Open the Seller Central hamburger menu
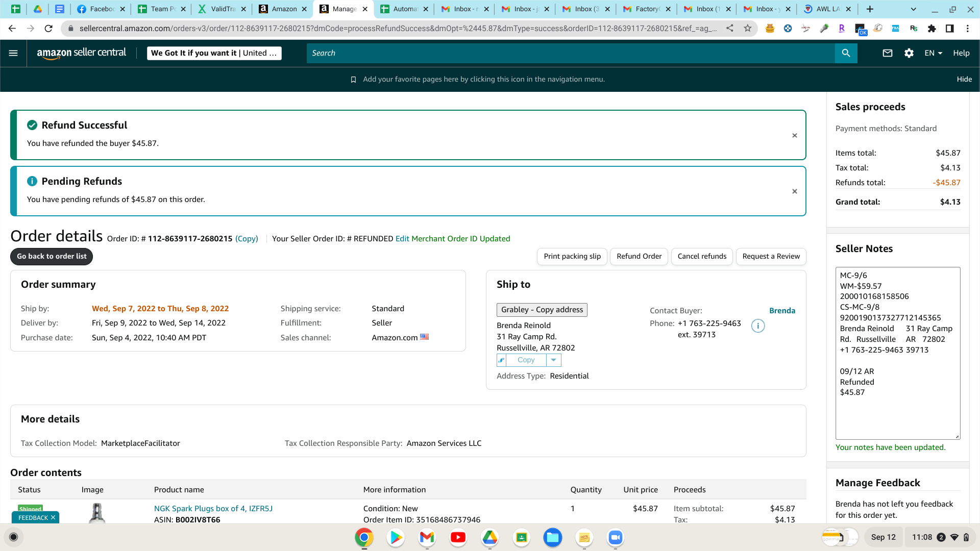The image size is (980, 551). coord(14,53)
